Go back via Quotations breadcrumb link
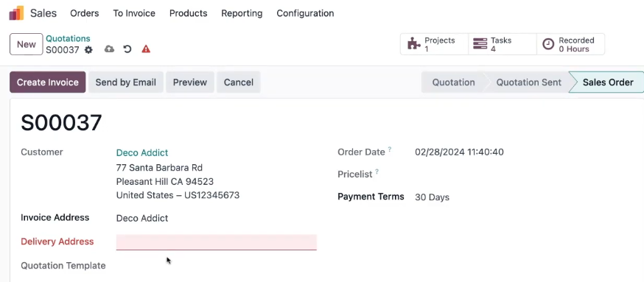Screen dimensions: 644x282 69,38
